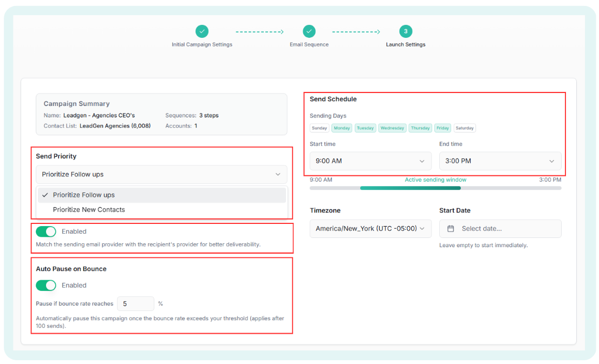Image resolution: width=599 pixels, height=364 pixels.
Task: Click the Initial Campaign Settings checkmark step icon
Action: [201, 31]
